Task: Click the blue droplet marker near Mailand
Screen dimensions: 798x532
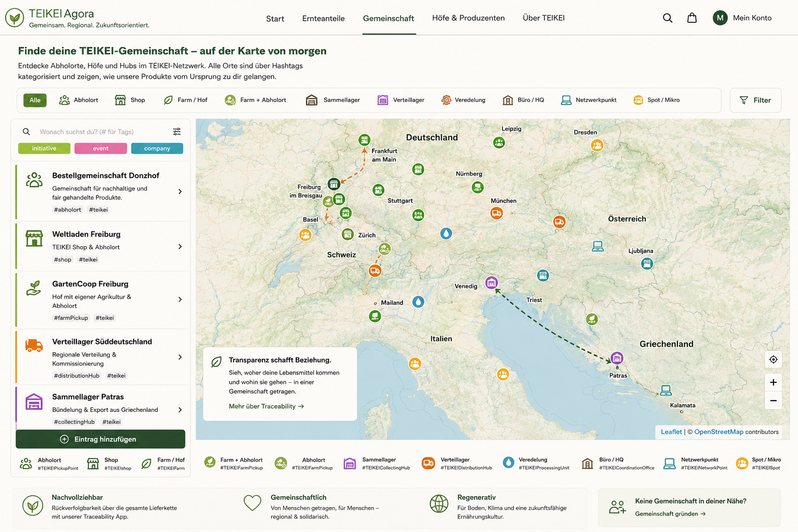Action: (418, 302)
